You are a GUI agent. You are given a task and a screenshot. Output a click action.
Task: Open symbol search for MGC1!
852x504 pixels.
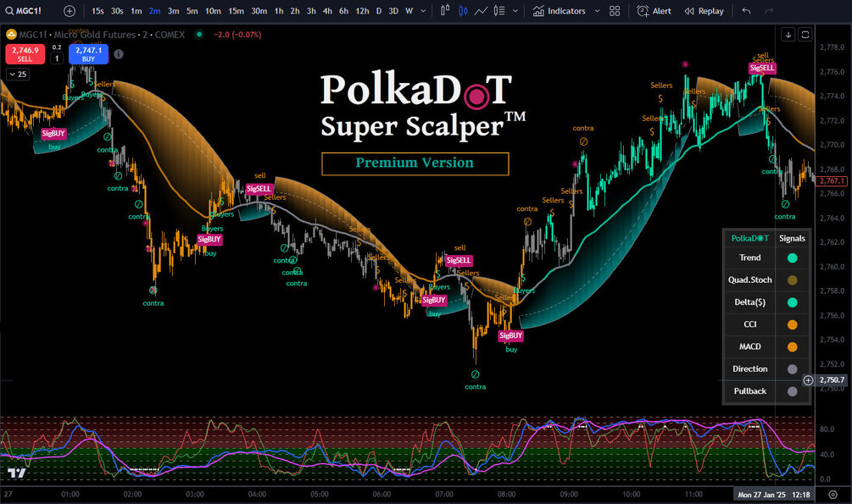pyautogui.click(x=24, y=11)
